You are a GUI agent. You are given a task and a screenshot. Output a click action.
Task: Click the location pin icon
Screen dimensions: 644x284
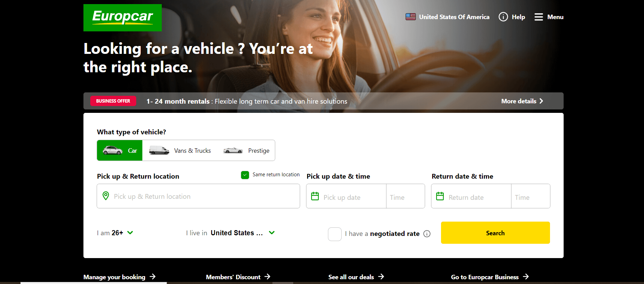(x=106, y=196)
